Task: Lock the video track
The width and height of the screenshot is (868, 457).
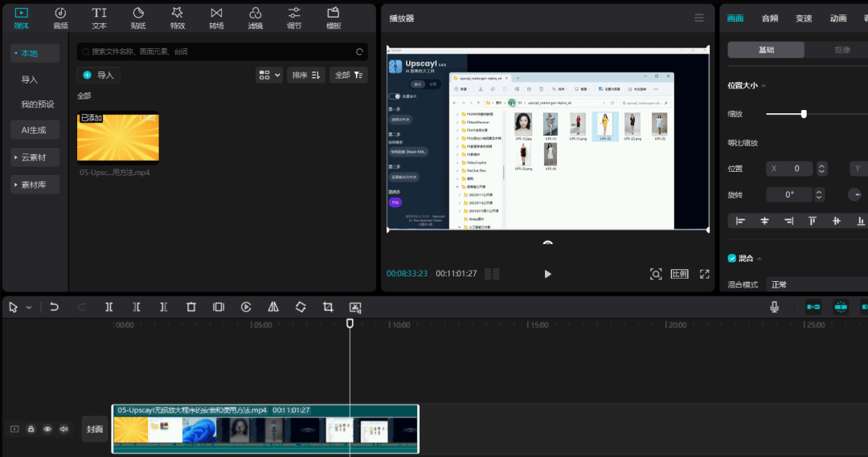Action: click(x=31, y=429)
